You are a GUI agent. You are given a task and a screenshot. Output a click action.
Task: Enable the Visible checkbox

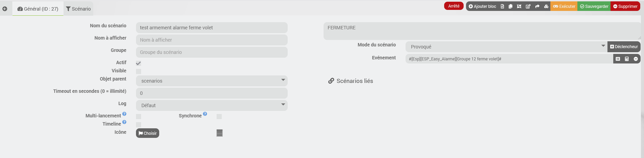point(138,71)
